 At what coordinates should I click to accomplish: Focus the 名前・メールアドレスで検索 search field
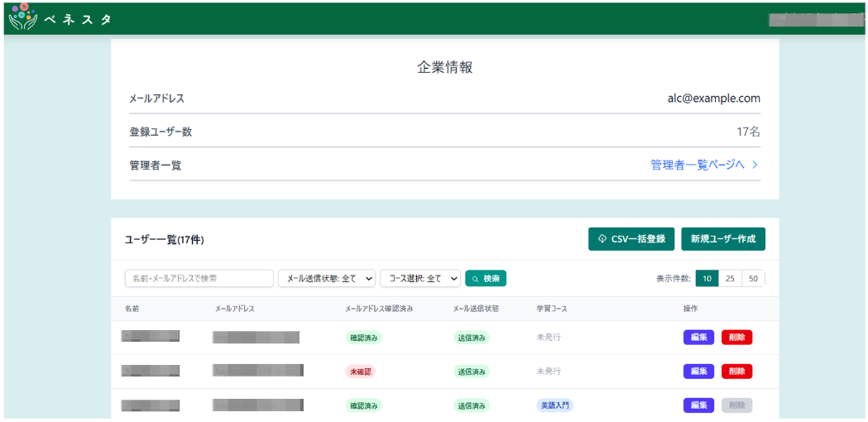[199, 279]
